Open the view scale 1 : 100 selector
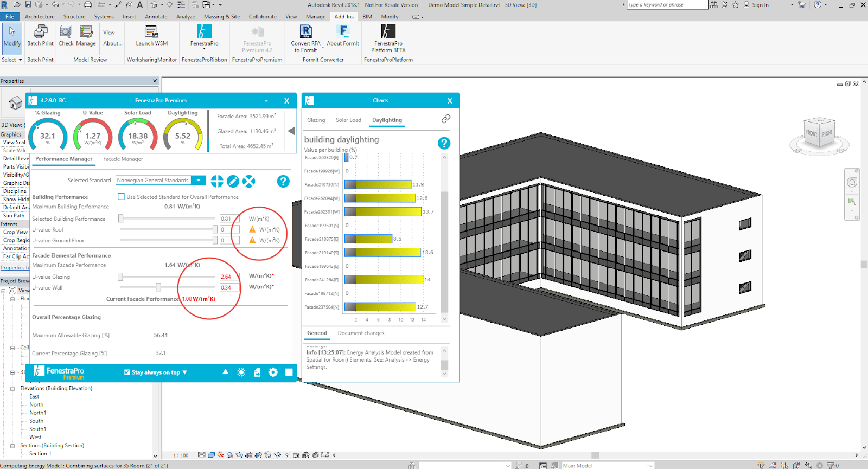Image resolution: width=868 pixels, height=469 pixels. coord(181,455)
